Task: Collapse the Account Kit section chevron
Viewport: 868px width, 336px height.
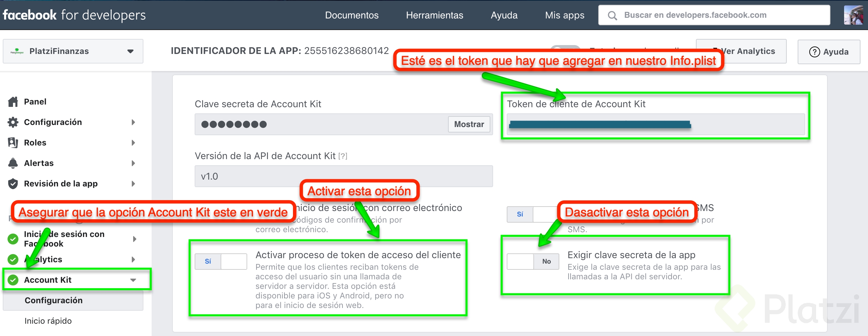Action: point(133,280)
